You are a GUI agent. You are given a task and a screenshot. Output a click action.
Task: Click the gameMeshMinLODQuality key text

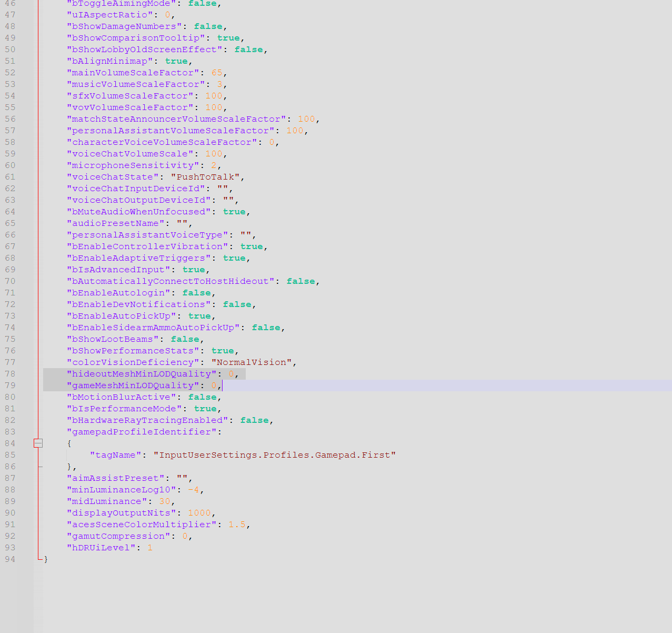[x=133, y=385]
